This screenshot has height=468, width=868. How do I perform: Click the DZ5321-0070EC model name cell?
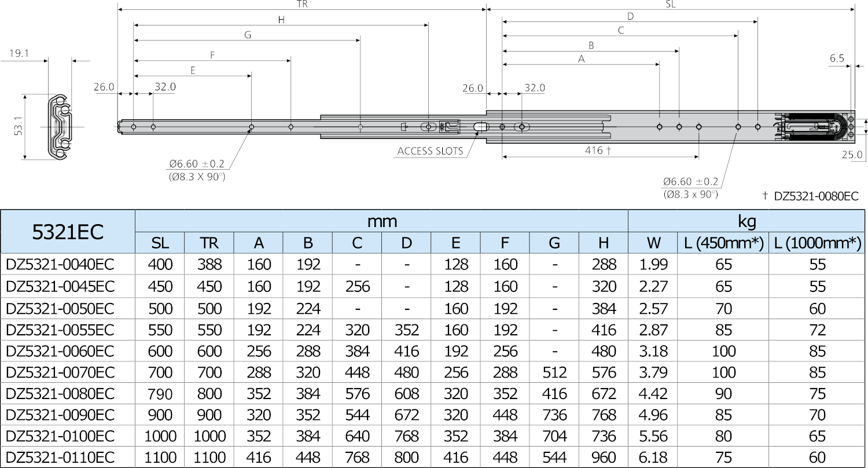[x=60, y=372]
